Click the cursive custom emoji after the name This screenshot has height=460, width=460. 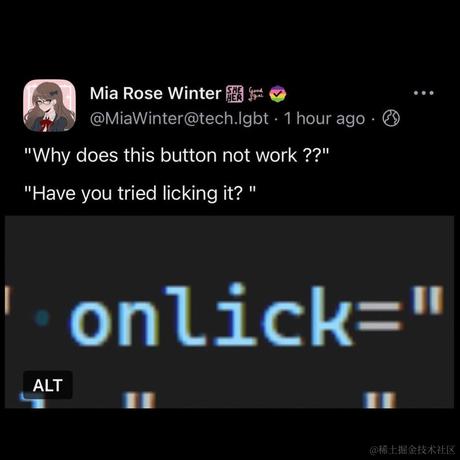[x=257, y=94]
